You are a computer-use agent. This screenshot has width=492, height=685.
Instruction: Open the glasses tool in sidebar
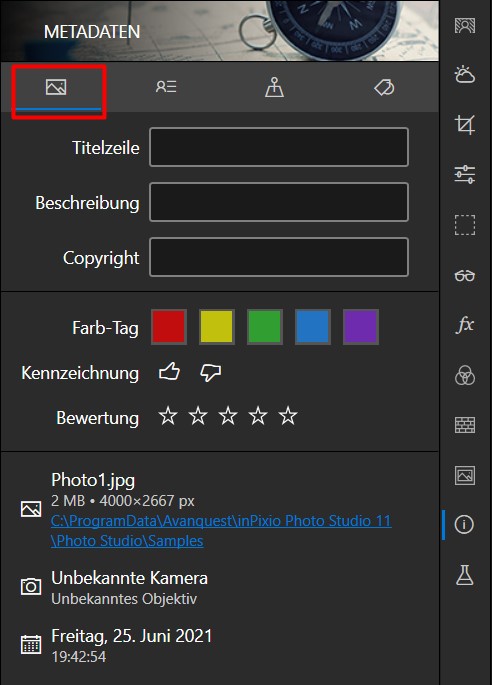(x=464, y=276)
